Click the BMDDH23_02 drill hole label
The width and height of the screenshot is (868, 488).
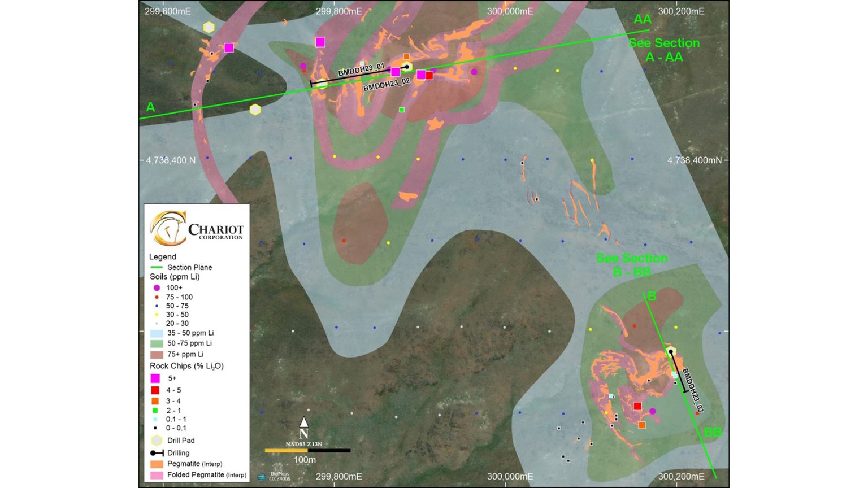pos(386,85)
